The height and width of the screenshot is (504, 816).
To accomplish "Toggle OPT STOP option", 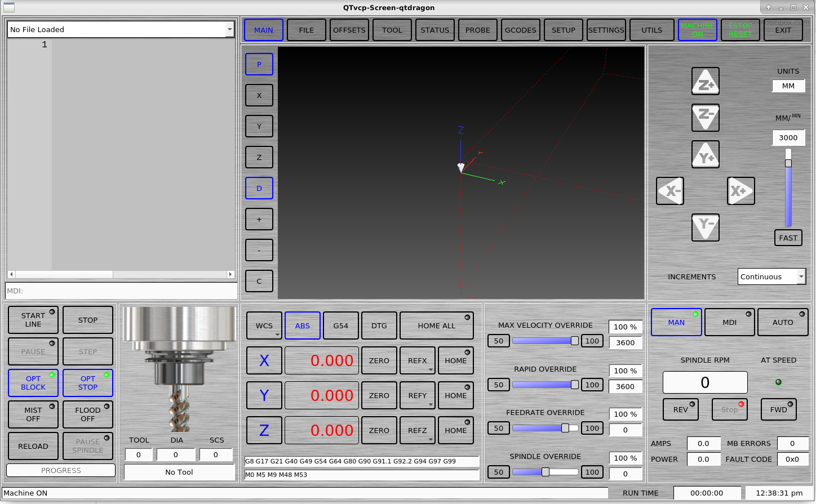I will click(88, 383).
